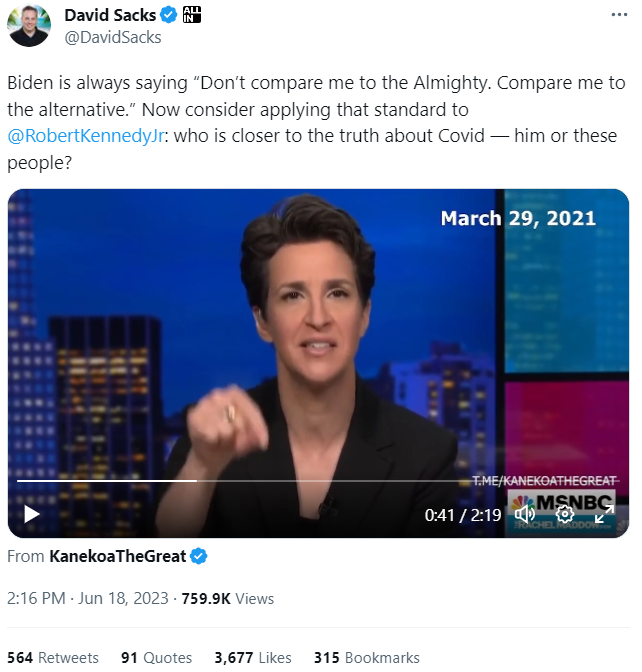View the 91 Quotes list
The height and width of the screenshot is (672, 642).
[x=156, y=657]
